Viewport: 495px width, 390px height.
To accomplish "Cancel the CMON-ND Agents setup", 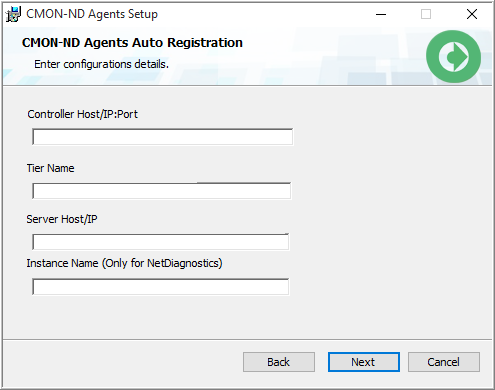I will (x=444, y=362).
